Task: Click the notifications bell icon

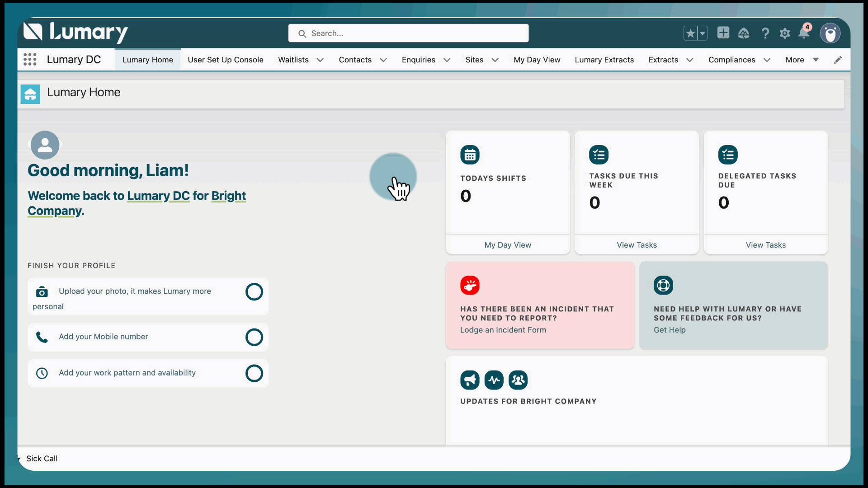Action: pyautogui.click(x=804, y=33)
